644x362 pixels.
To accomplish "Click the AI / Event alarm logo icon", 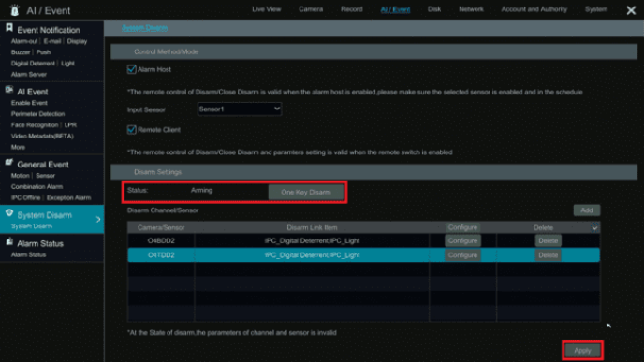I will (15, 10).
